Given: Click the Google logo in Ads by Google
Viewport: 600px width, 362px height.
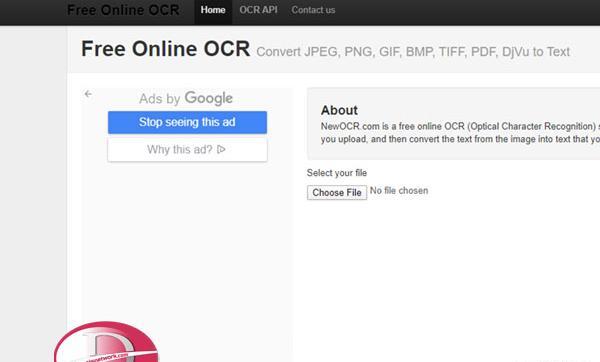Looking at the screenshot, I should (209, 98).
